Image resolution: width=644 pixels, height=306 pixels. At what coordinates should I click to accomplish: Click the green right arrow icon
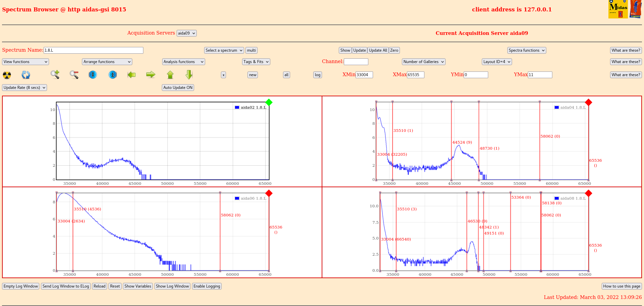[151, 74]
